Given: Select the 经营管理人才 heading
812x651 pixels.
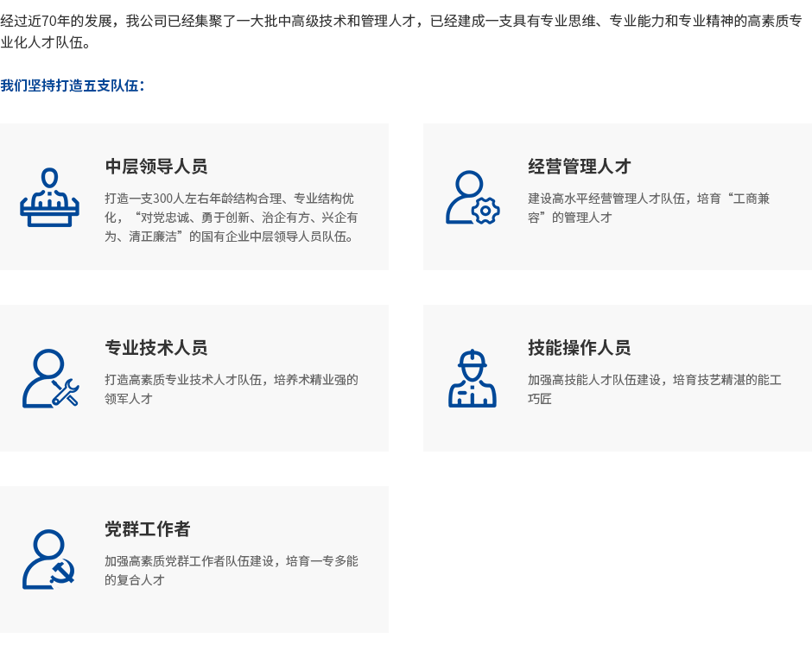Looking at the screenshot, I should click(580, 167).
